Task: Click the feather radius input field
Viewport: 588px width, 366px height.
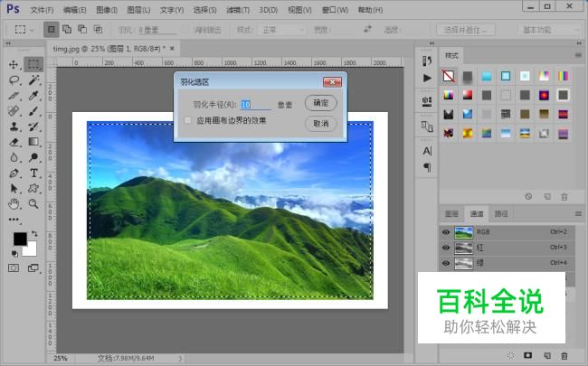Action: coord(256,105)
